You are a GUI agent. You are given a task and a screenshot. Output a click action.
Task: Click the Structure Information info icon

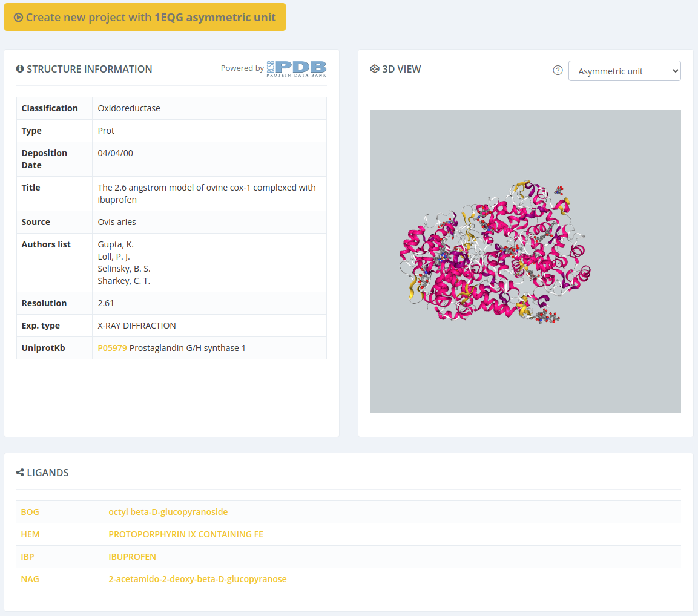[x=20, y=69]
